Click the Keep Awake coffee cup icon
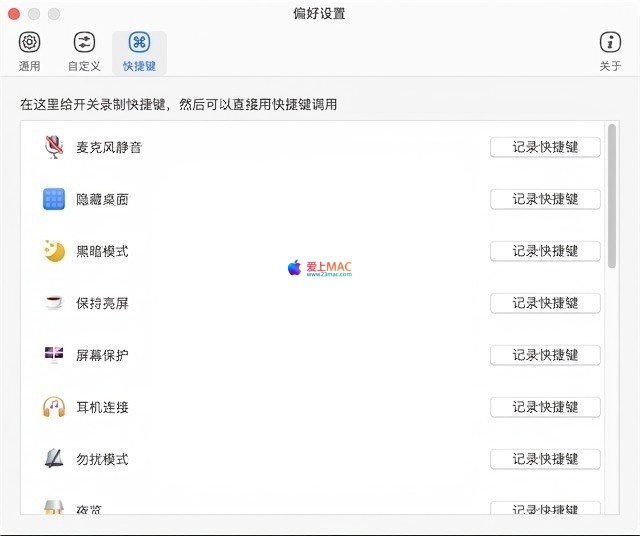 click(x=54, y=303)
